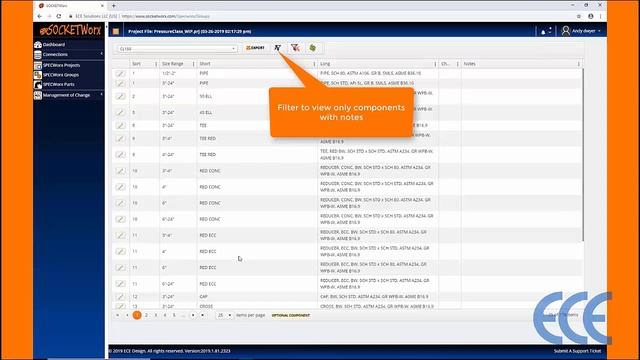Image resolution: width=640 pixels, height=360 pixels.
Task: Open SPECWorx Projects in the sidebar
Action: pyautogui.click(x=61, y=65)
